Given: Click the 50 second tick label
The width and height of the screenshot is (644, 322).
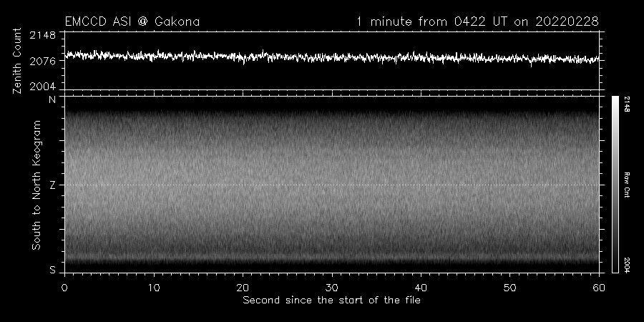Looking at the screenshot, I should pos(509,288).
